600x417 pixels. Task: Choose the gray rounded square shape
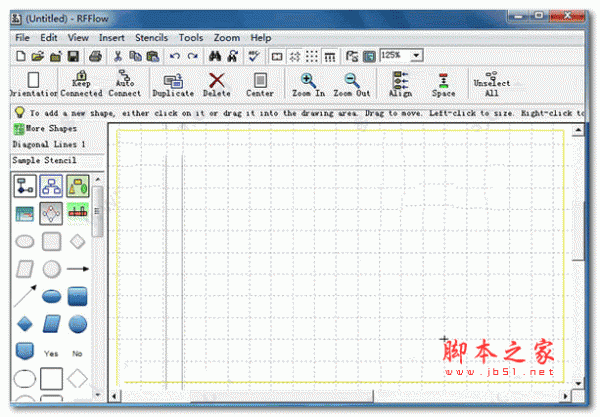pyautogui.click(x=51, y=242)
